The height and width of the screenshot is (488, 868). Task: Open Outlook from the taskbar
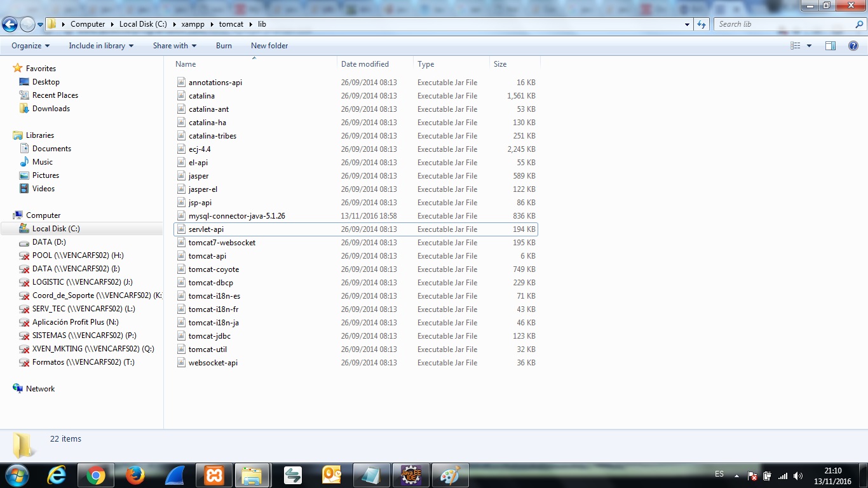(x=332, y=475)
